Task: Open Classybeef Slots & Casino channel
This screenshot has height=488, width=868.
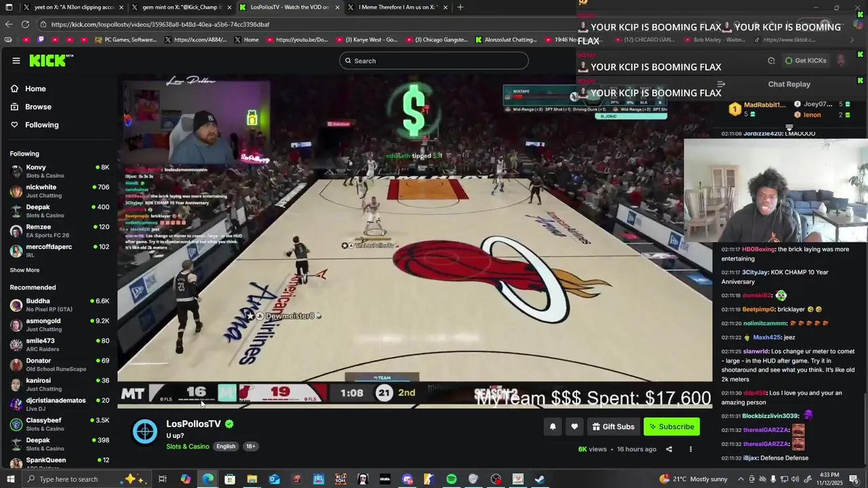Action: 60,424
